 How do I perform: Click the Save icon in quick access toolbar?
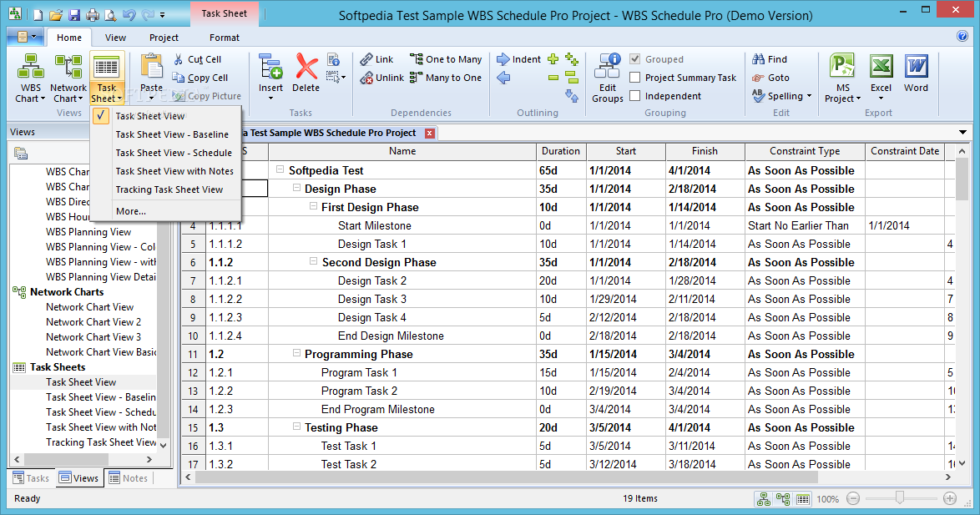click(x=74, y=14)
